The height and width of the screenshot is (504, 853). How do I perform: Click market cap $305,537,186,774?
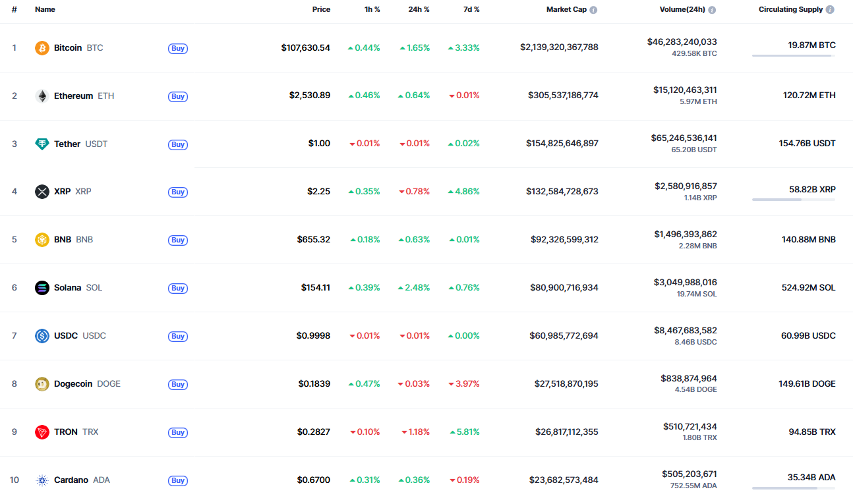pos(564,96)
